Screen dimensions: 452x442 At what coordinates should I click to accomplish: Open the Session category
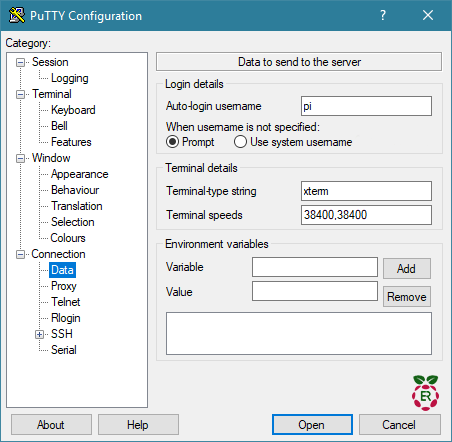(x=50, y=62)
